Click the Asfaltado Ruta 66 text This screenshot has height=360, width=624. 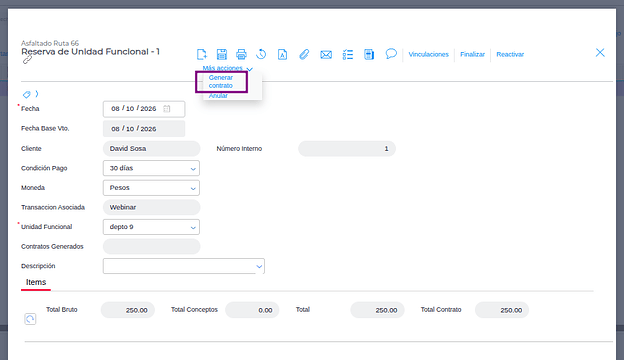50,43
